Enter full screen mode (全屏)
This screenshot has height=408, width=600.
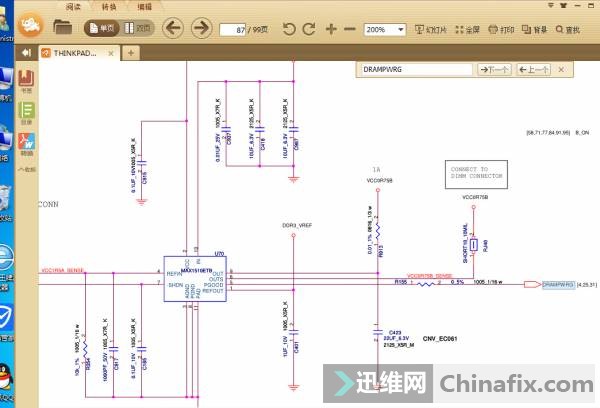click(x=468, y=29)
